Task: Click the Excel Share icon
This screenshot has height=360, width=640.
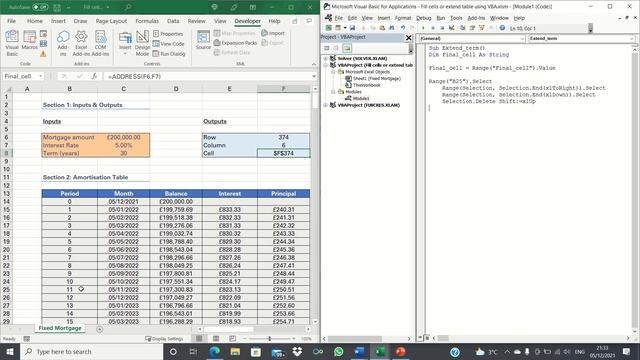Action: [295, 21]
